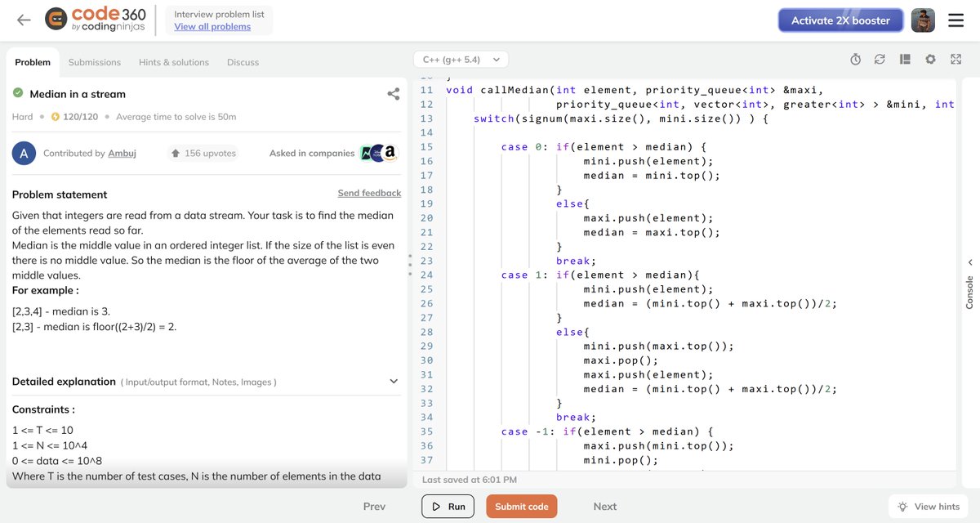The image size is (980, 523).
Task: Open the Discuss tab
Action: 243,62
